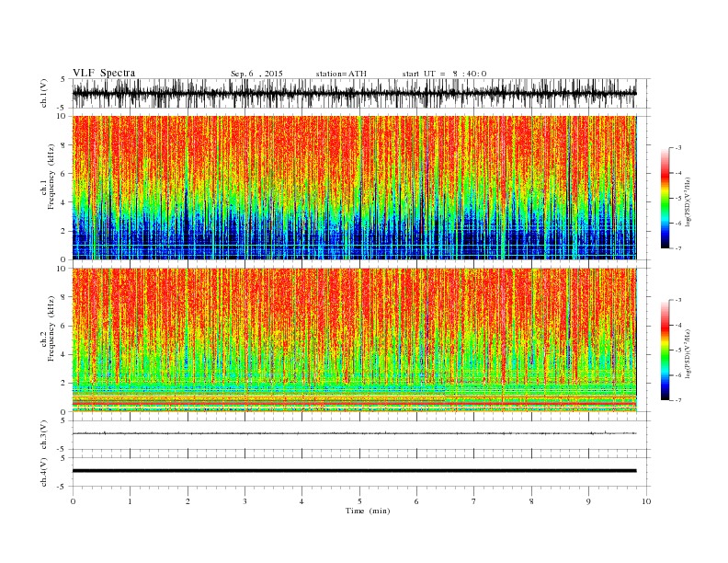
Task: Click time-axis tick label "7"
Action: tap(474, 501)
